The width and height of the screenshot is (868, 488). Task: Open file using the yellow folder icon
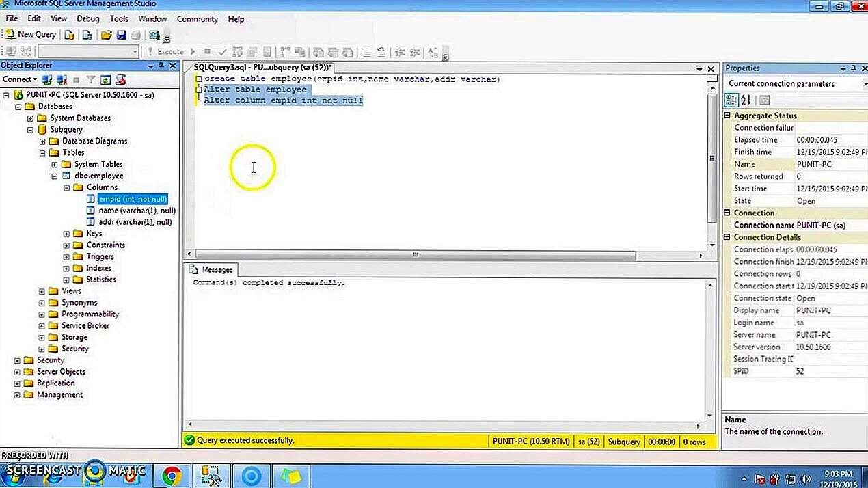pyautogui.click(x=106, y=35)
